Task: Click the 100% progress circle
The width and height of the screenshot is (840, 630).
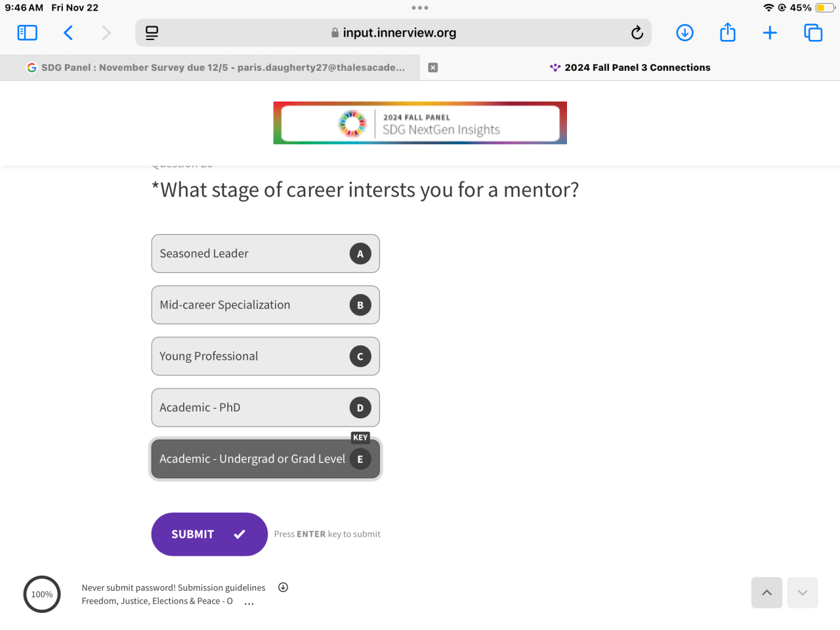Action: pyautogui.click(x=42, y=595)
